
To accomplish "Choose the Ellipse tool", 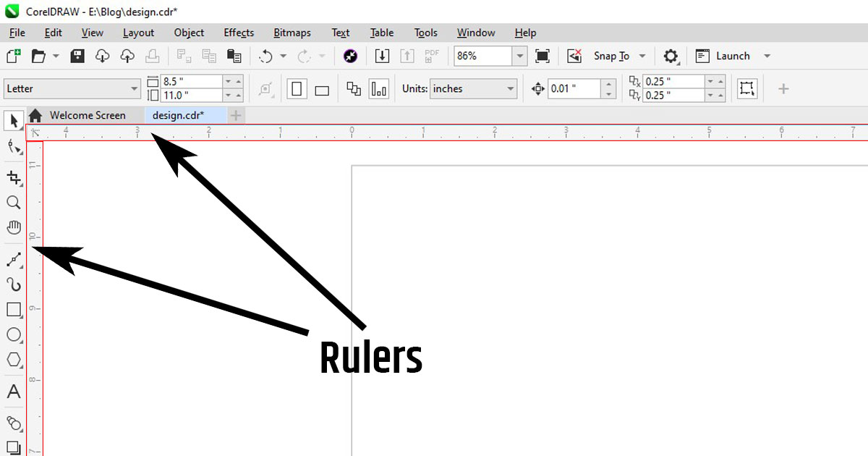I will click(x=13, y=334).
